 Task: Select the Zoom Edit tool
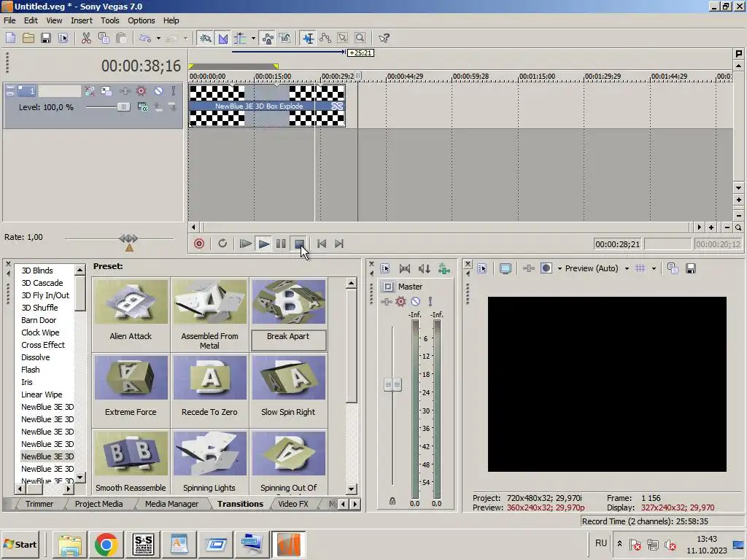360,38
